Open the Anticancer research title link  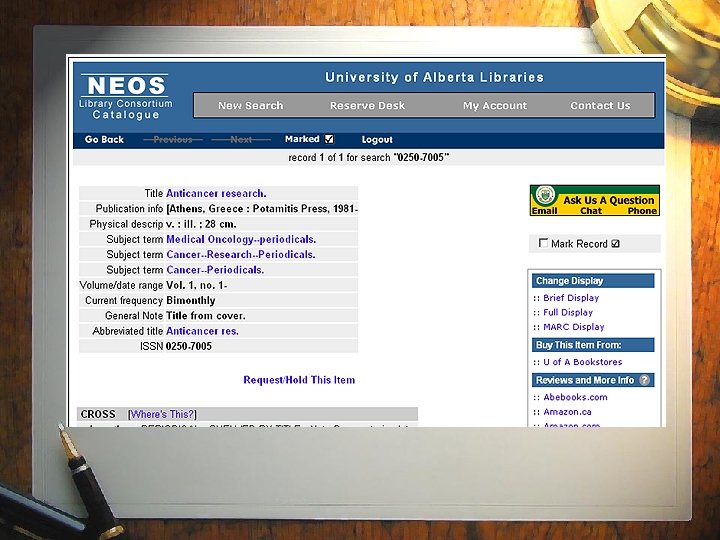point(216,193)
